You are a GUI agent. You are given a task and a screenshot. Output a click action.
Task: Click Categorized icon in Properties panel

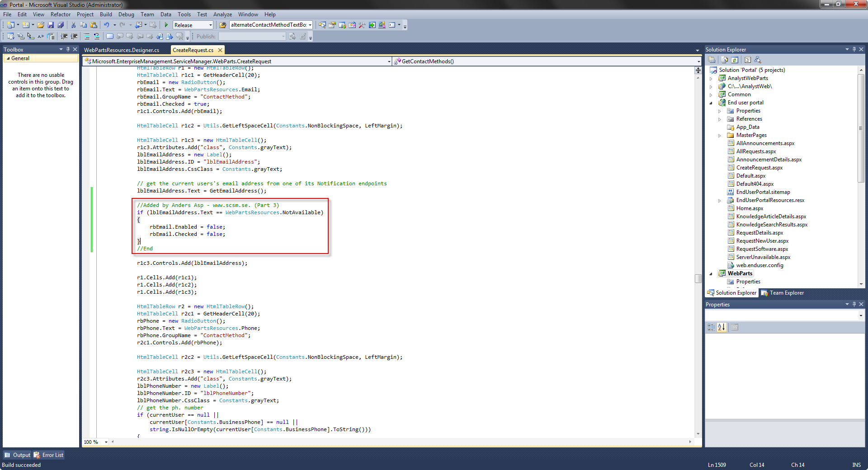pyautogui.click(x=712, y=327)
